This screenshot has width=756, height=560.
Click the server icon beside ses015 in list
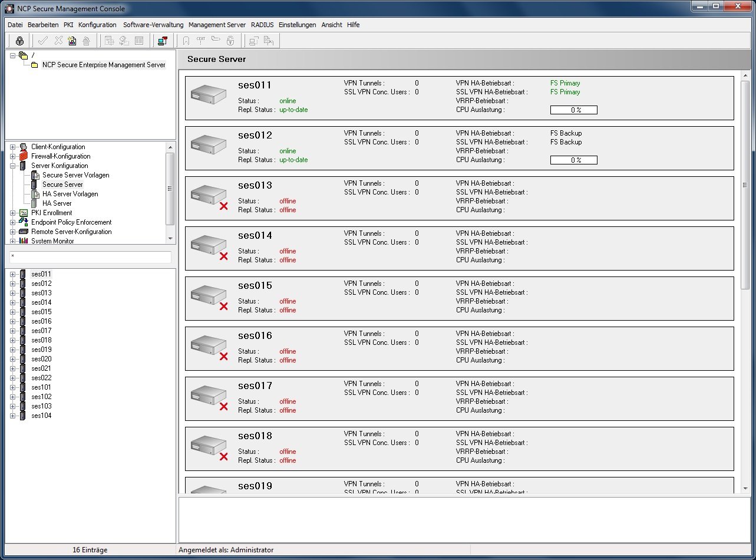tap(23, 312)
